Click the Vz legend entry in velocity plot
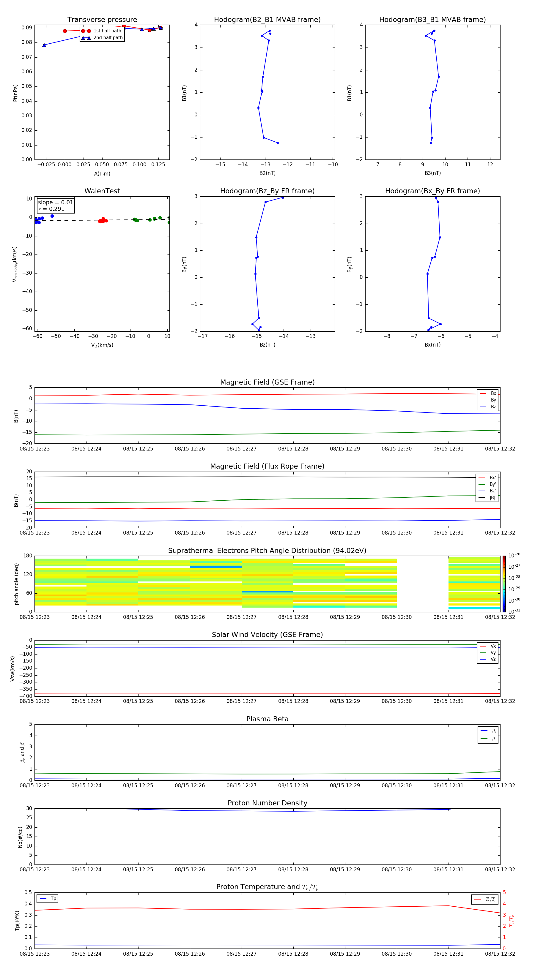 (488, 659)
